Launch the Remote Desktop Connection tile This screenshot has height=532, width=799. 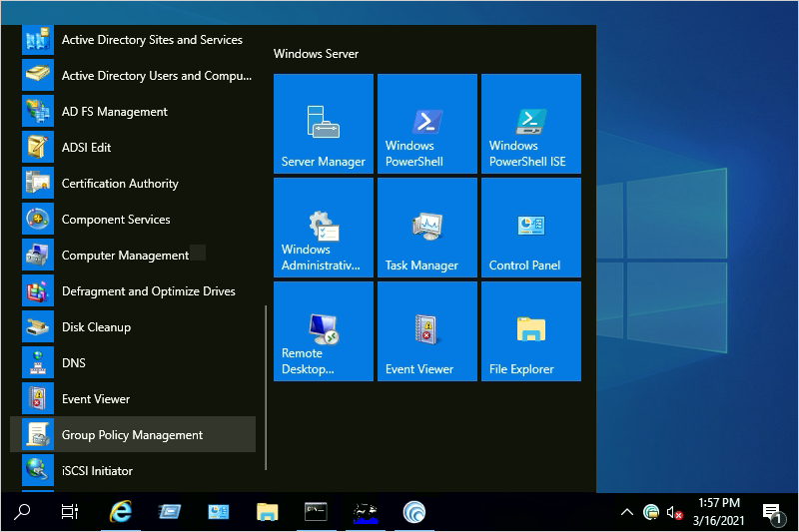pyautogui.click(x=323, y=331)
